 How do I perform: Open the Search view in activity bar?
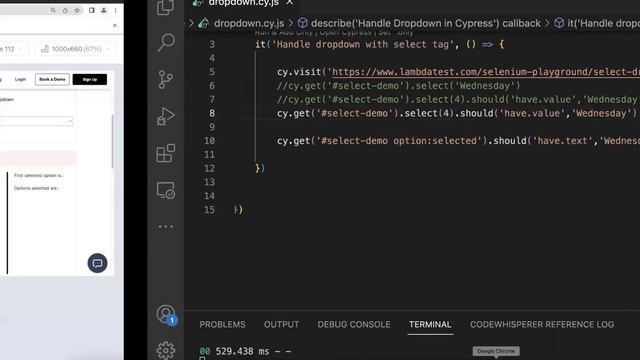point(166,42)
